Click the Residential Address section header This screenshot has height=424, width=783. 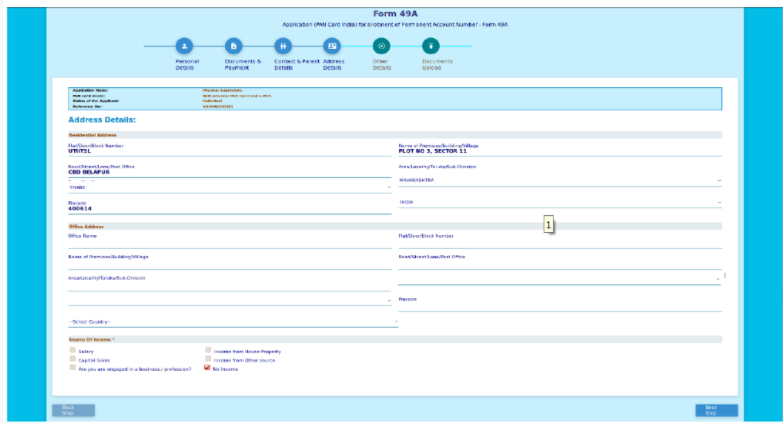(x=395, y=135)
